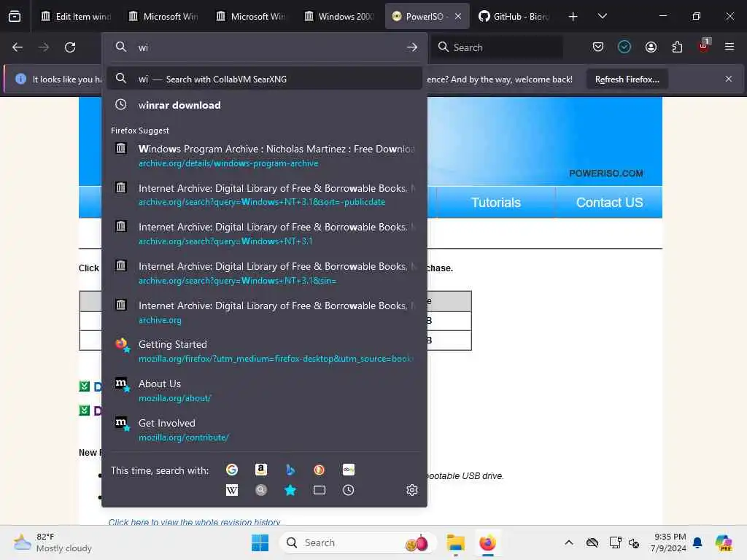Search this time with Bing
747x560 pixels.
coord(290,470)
